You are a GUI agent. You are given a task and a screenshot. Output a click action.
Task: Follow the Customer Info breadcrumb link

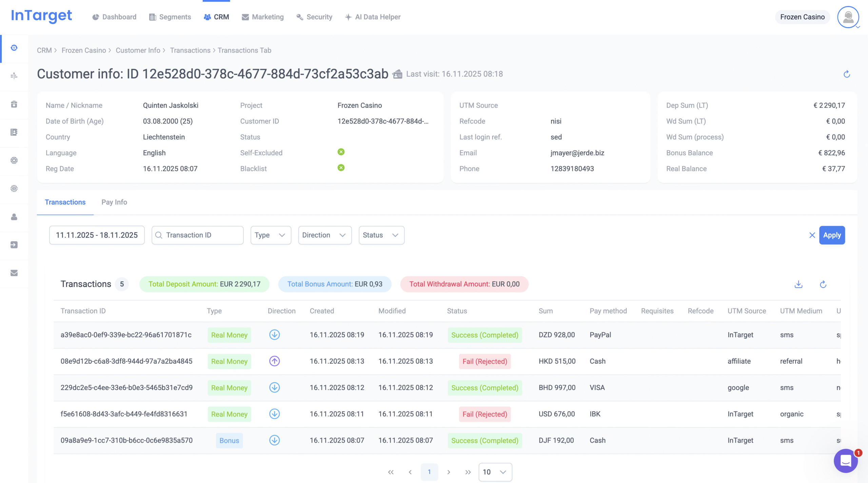pos(138,50)
